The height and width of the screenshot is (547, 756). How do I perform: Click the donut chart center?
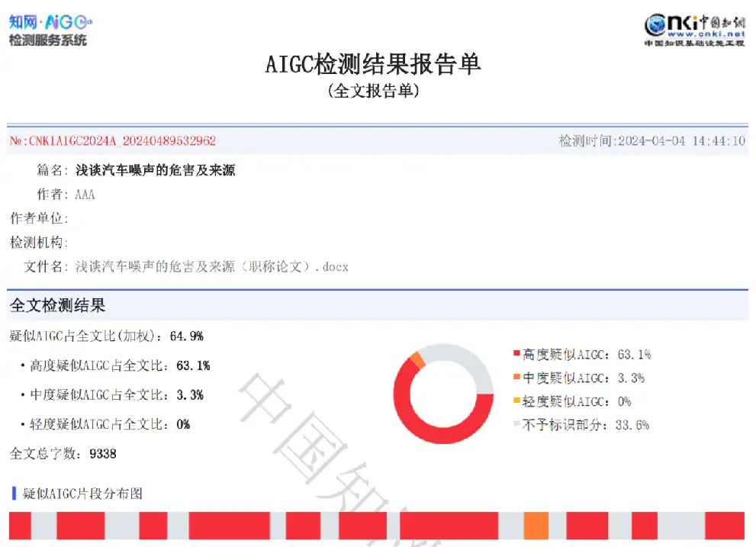pos(445,393)
